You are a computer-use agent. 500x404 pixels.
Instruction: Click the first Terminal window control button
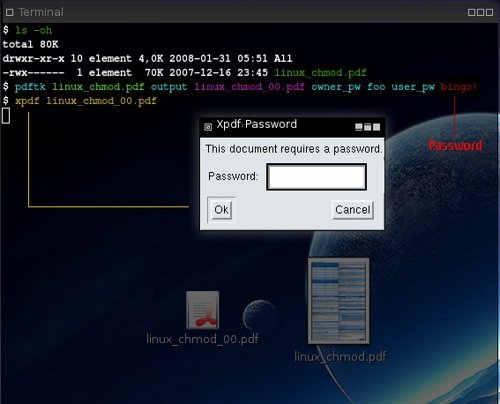472,12
